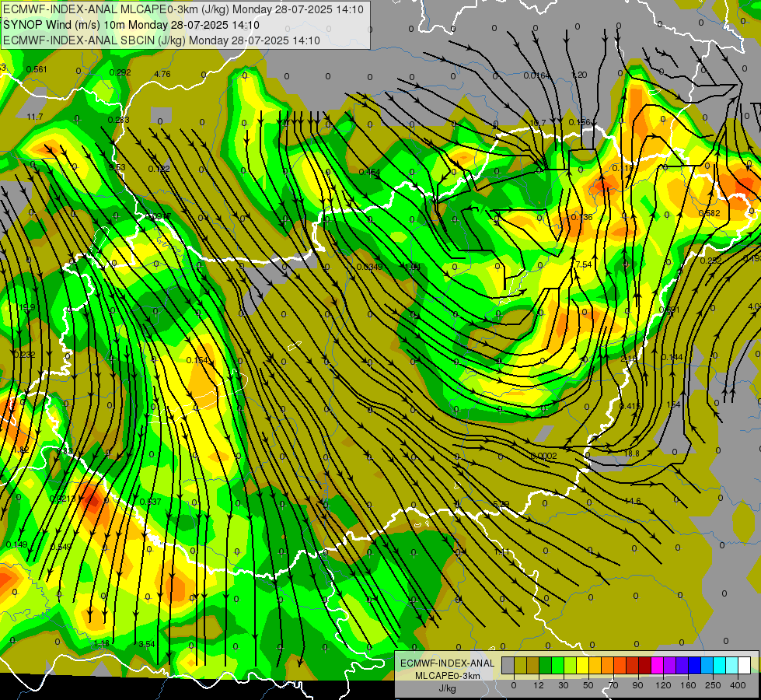Viewport: 761px width, 700px height.
Task: Click the map value 0.154
Action: point(197,360)
